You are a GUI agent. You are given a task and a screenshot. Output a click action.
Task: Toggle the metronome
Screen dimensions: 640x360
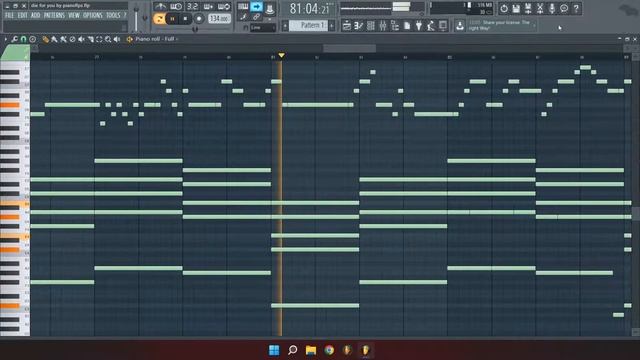point(160,7)
